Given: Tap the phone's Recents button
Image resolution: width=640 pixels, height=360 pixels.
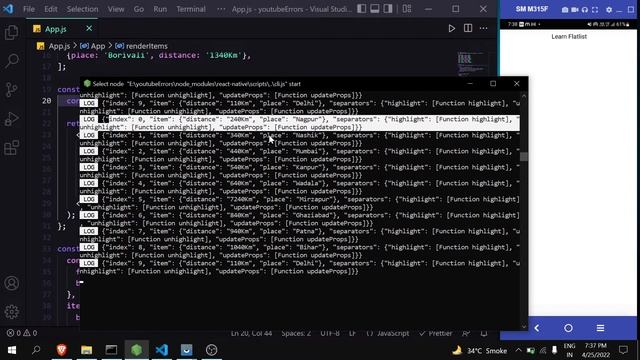Looking at the screenshot, I should pyautogui.click(x=600, y=328).
